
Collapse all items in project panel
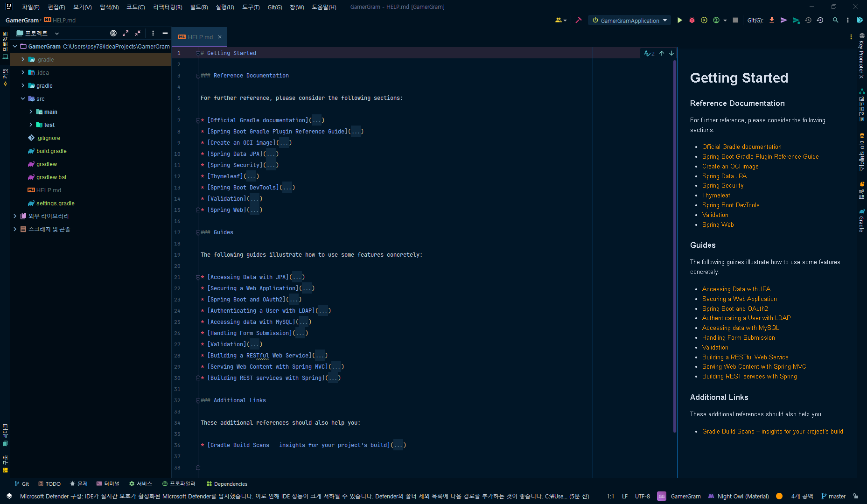(138, 33)
